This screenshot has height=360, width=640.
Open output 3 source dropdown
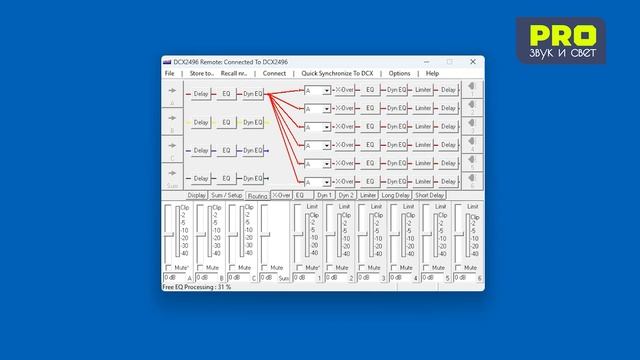pos(327,127)
